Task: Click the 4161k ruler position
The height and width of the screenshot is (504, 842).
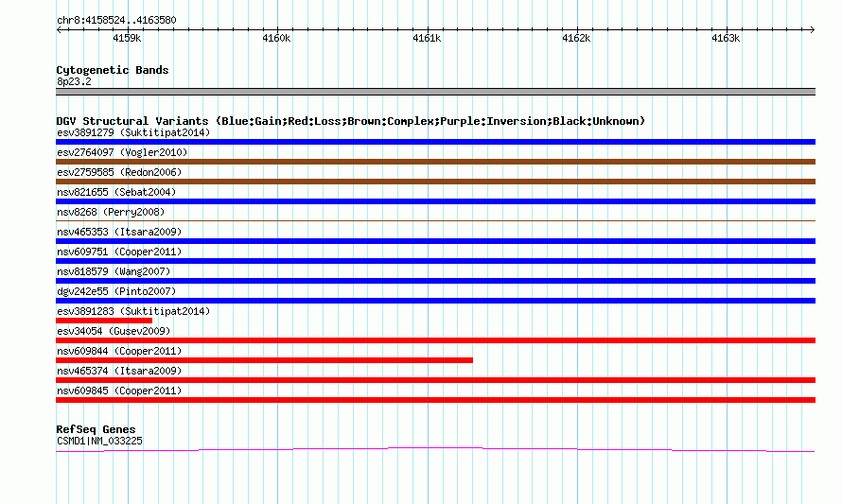Action: point(427,38)
